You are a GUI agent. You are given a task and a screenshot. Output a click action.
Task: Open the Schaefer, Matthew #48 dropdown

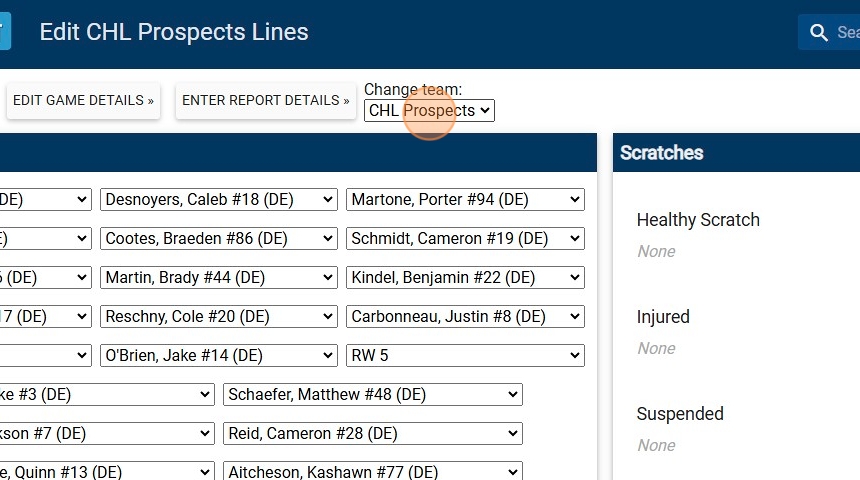click(373, 395)
